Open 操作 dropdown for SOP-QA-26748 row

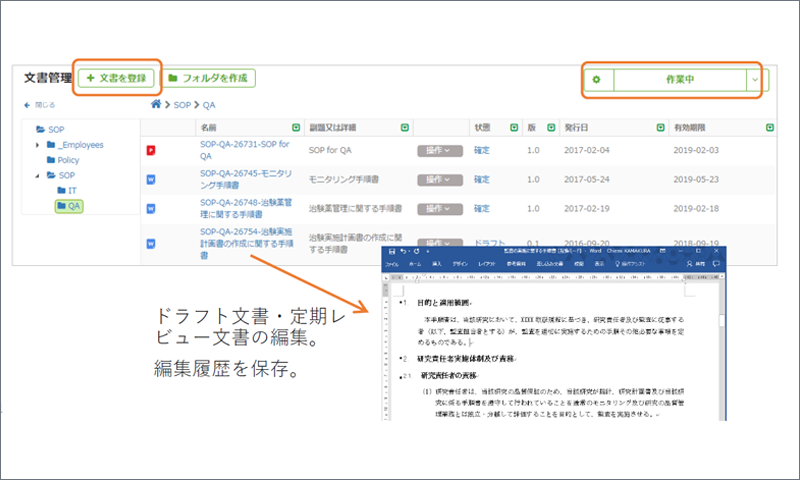click(440, 209)
